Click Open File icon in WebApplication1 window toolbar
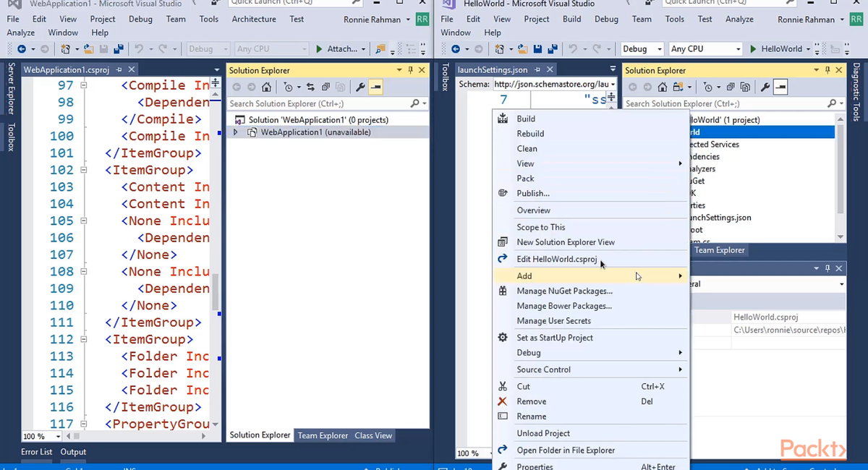 (x=88, y=49)
